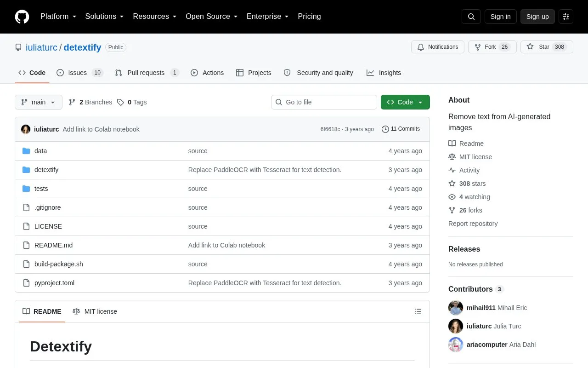Open the README.md file
Screen dimensions: 588x368
point(53,245)
